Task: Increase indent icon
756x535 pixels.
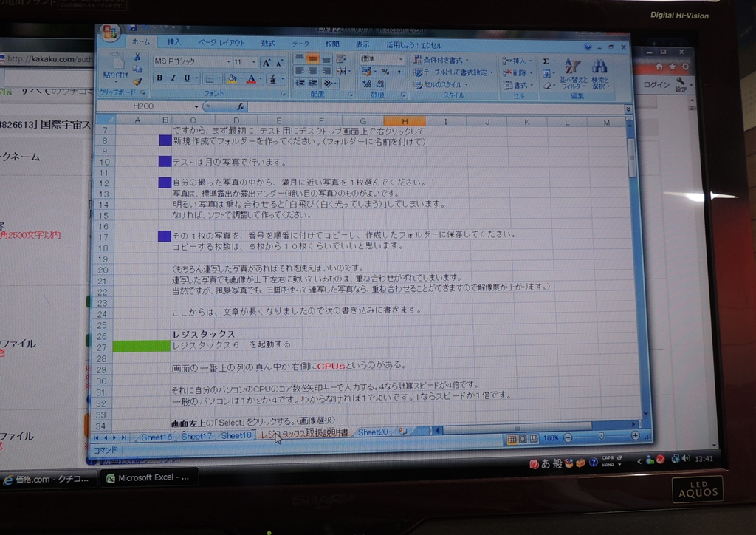Action: pos(313,83)
